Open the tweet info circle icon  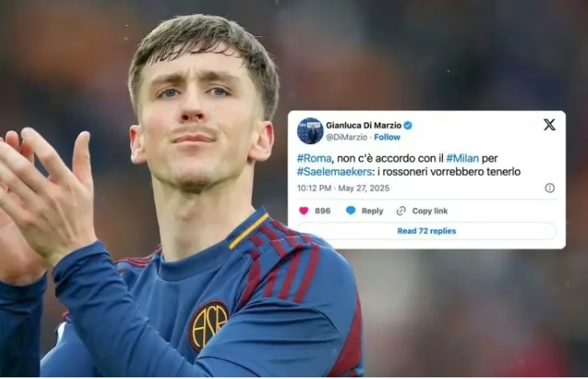tap(549, 188)
